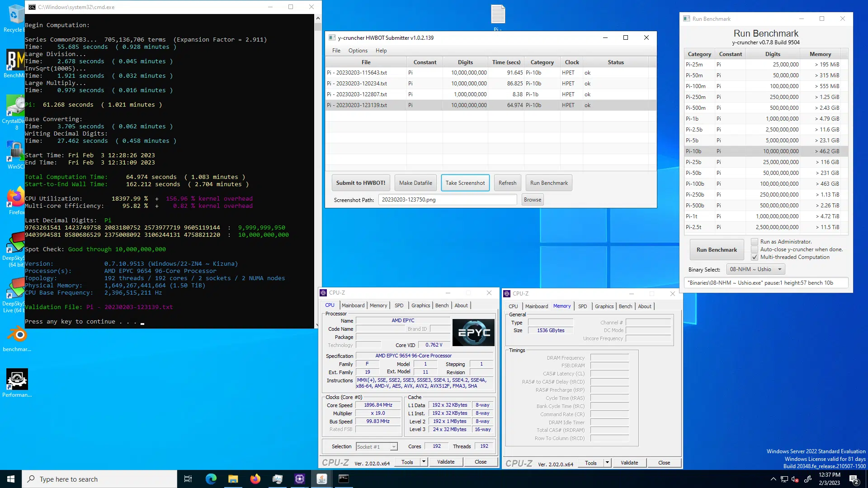The width and height of the screenshot is (868, 488).
Task: Open the Options menu in HWBOT Submitter
Action: (358, 50)
